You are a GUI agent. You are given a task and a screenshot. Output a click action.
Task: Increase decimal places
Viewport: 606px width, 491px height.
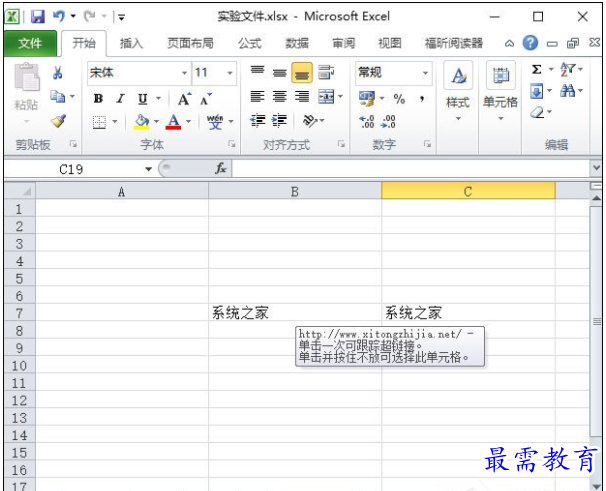click(x=366, y=122)
